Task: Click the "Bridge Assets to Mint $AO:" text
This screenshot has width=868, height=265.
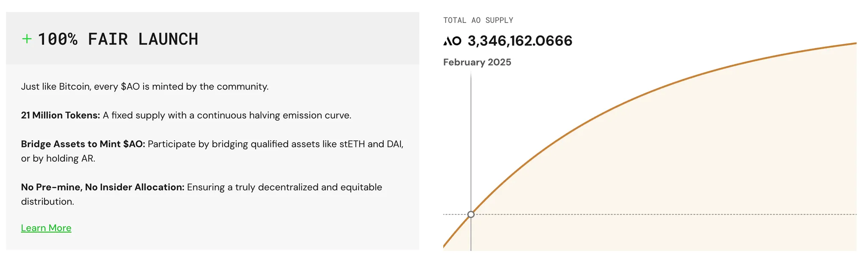Action: 83,144
